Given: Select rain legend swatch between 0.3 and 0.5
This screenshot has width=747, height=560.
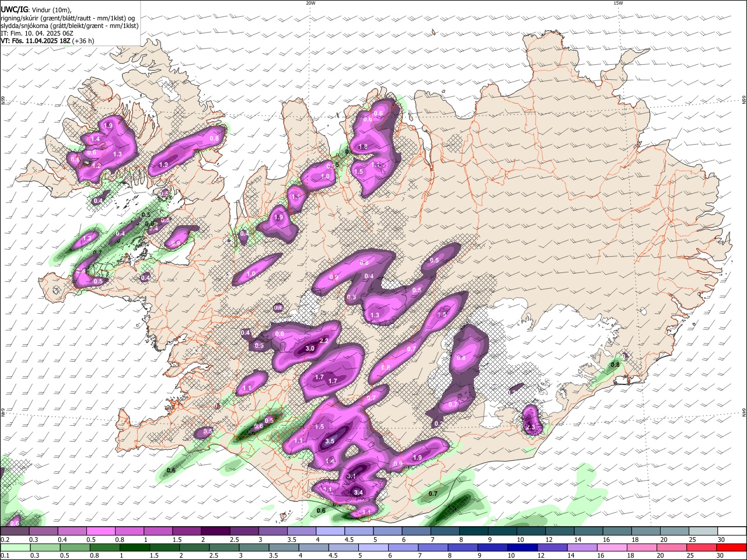Looking at the screenshot, I should pos(45,547).
